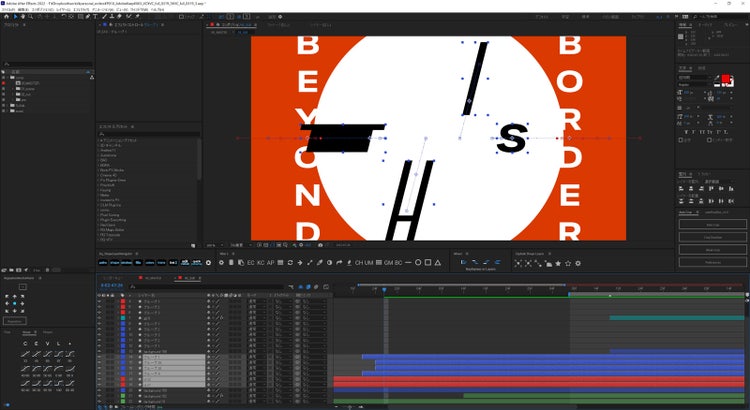750x410 pixels.
Task: Click the fills button in shape panel
Action: 138,263
